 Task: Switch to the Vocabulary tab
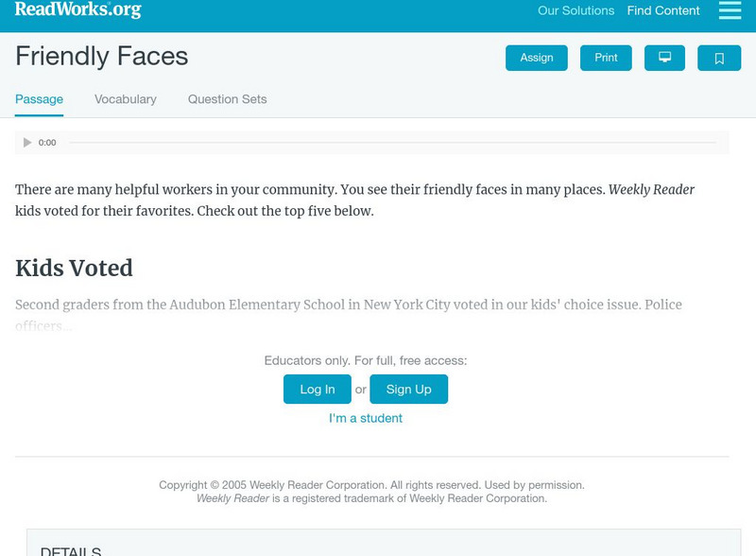pos(126,98)
